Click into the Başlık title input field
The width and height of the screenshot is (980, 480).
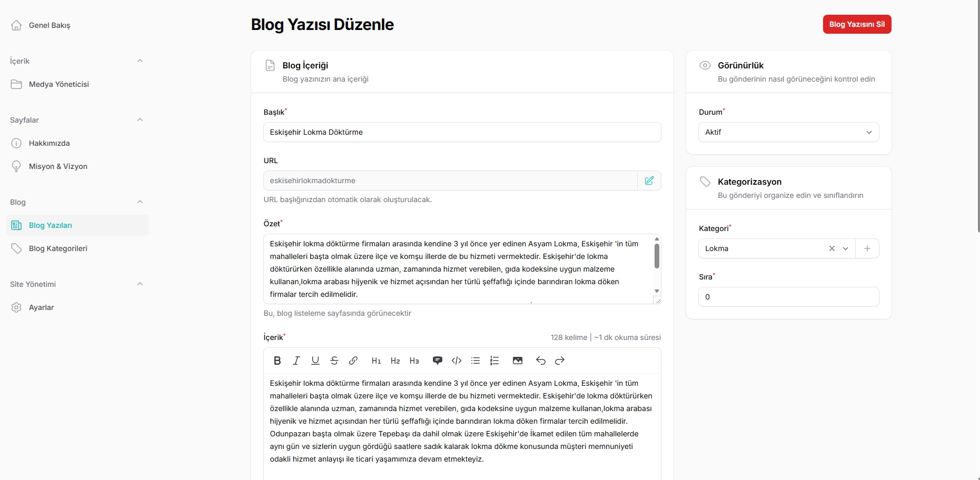point(462,132)
